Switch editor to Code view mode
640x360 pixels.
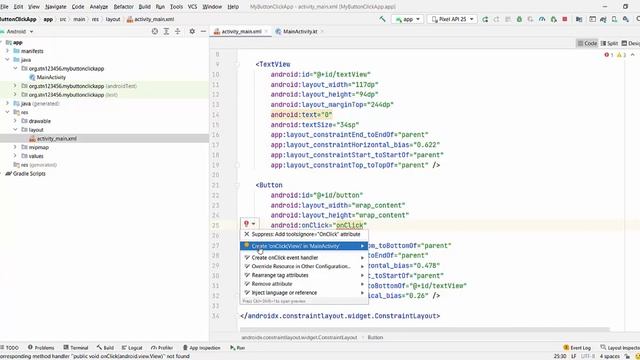[x=587, y=43]
